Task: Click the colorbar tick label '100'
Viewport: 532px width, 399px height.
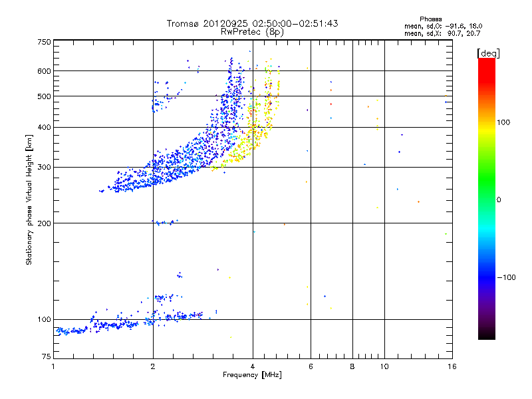Action: pos(503,122)
